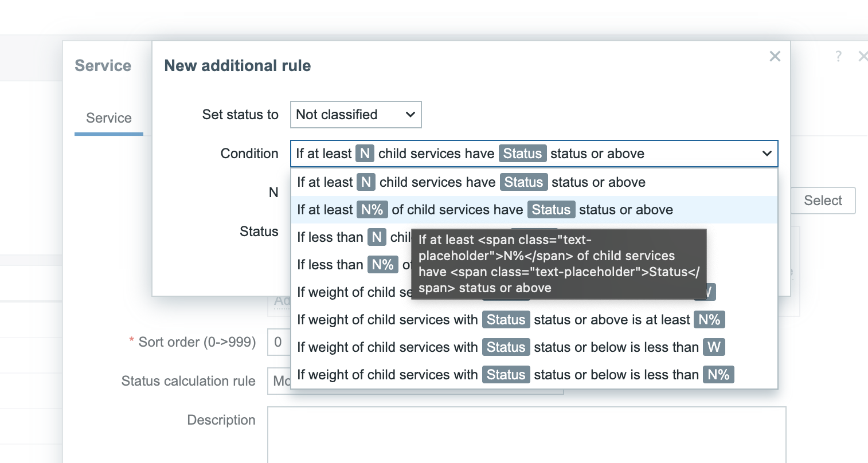The height and width of the screenshot is (463, 868).
Task: Click the partially hidden Add link
Action: [x=281, y=301]
